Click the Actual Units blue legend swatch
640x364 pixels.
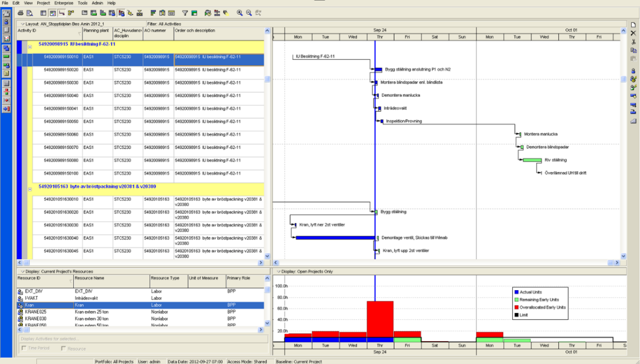coord(516,292)
